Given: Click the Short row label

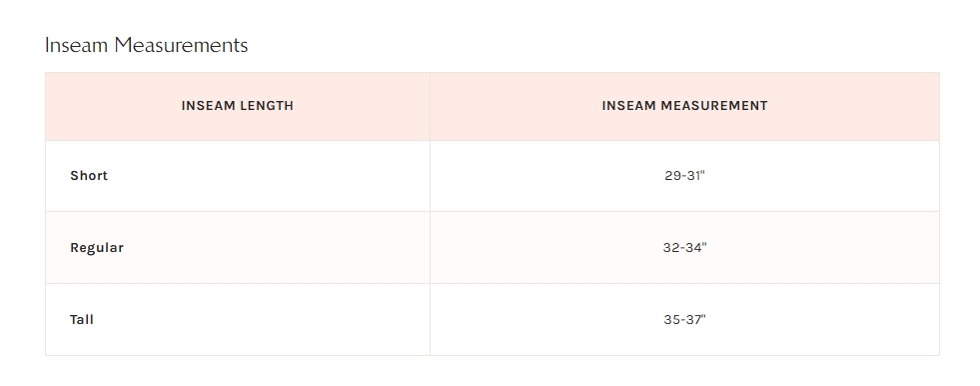Looking at the screenshot, I should (x=89, y=176).
